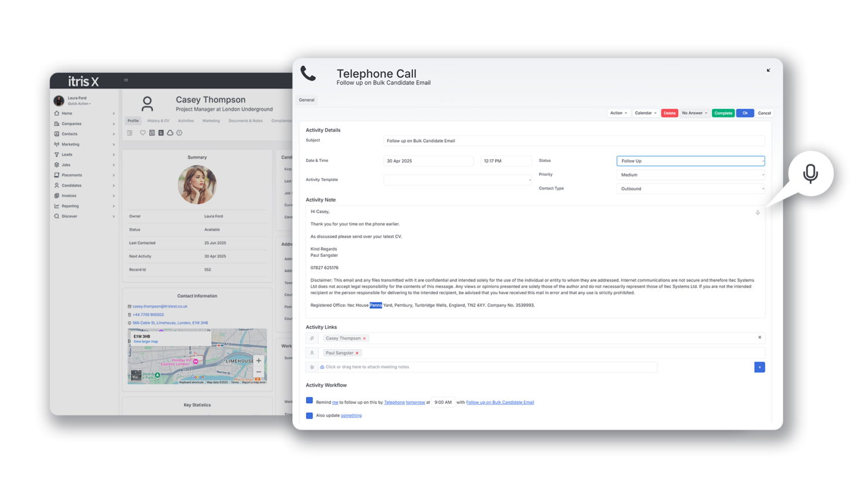Open the Priority dropdown set to Medium

pos(690,175)
